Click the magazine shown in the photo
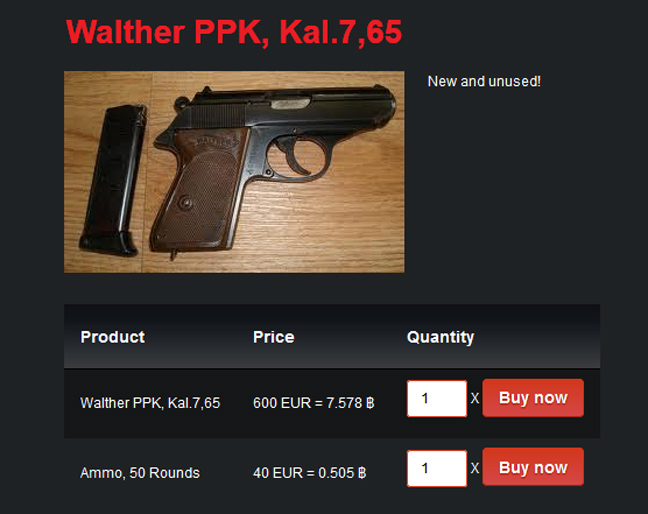 coord(113,180)
